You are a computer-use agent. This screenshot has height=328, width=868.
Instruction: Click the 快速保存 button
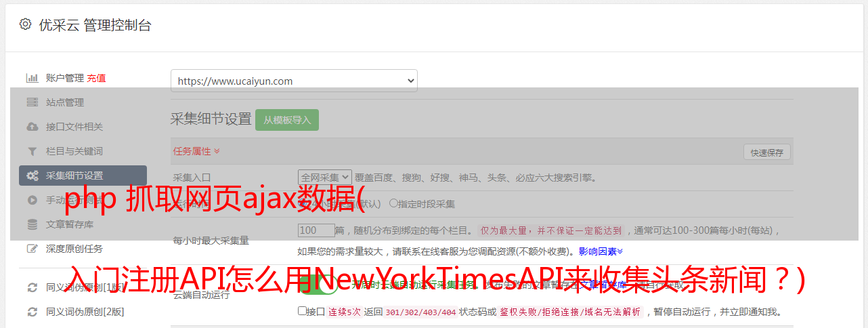[767, 152]
